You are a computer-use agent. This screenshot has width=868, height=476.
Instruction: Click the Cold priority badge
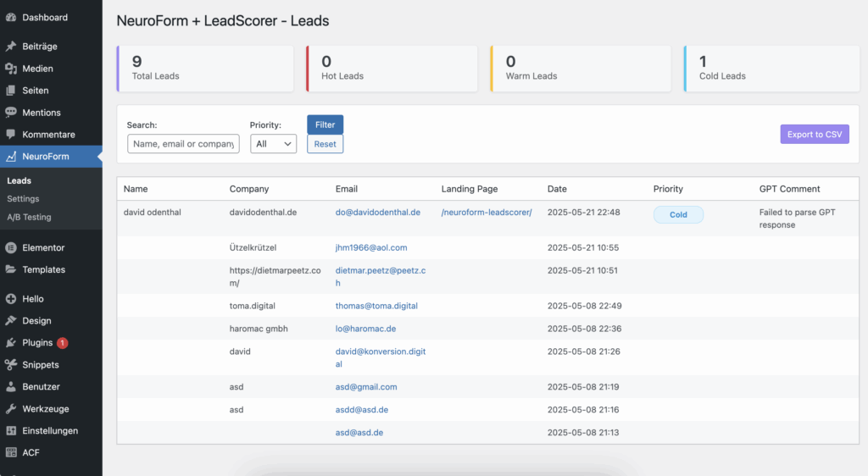[x=678, y=214]
